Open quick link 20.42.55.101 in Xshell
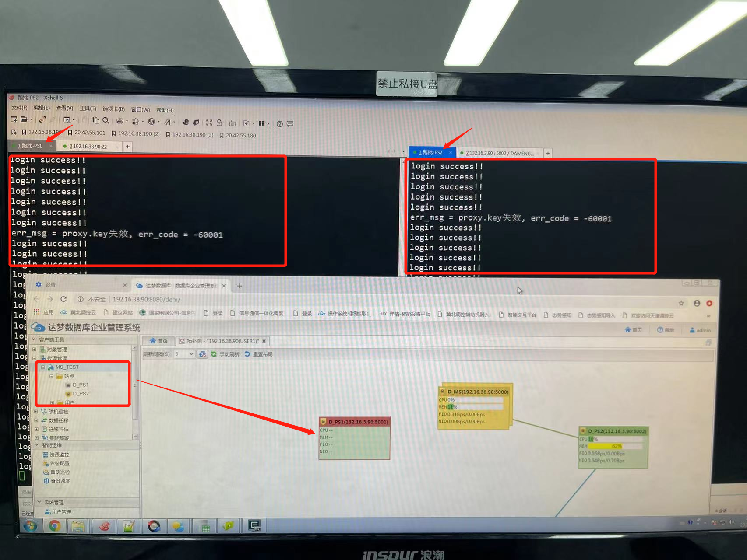 pos(87,132)
